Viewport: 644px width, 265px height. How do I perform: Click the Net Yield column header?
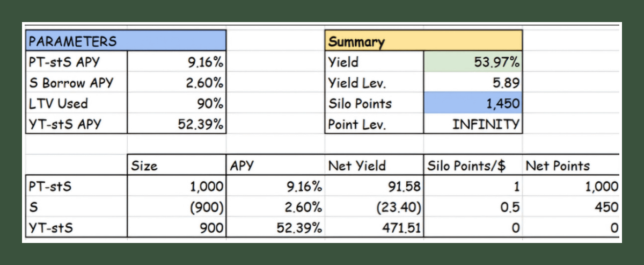(374, 166)
